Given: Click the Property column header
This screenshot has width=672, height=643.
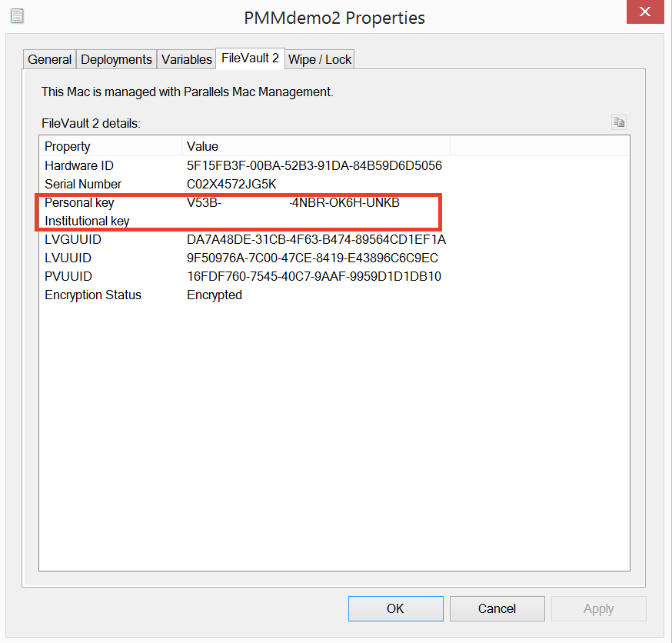Looking at the screenshot, I should tap(111, 146).
